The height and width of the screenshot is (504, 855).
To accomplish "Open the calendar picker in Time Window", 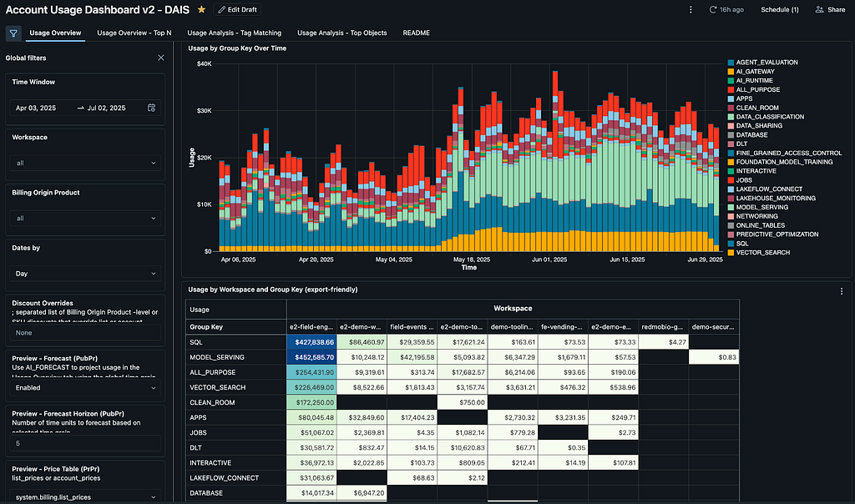I will (151, 108).
